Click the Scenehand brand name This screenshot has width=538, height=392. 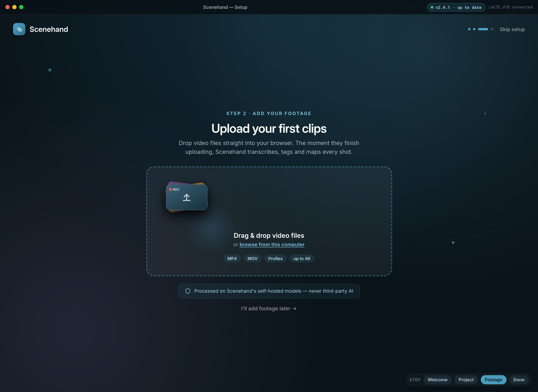pos(49,29)
